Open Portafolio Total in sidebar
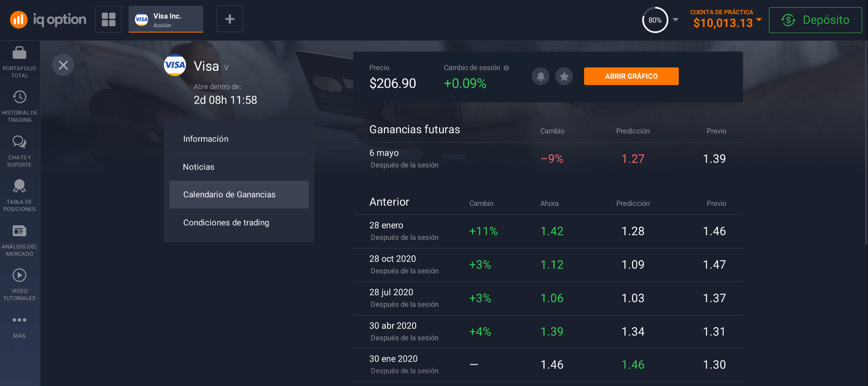Viewport: 868px width, 386px height. (19, 62)
